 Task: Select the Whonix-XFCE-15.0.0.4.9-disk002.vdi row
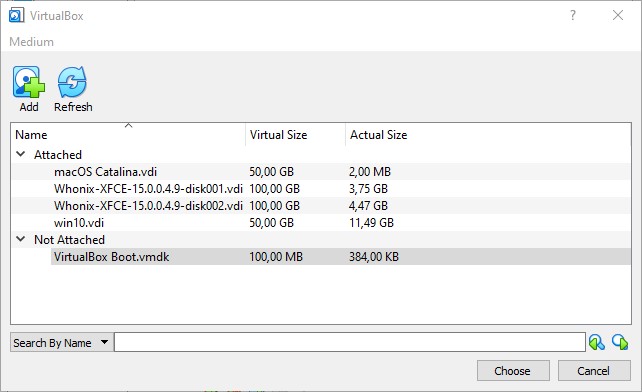[x=321, y=206]
